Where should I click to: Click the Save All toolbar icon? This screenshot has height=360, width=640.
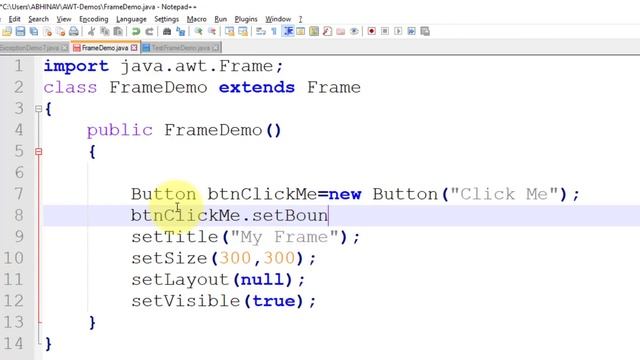34,31
